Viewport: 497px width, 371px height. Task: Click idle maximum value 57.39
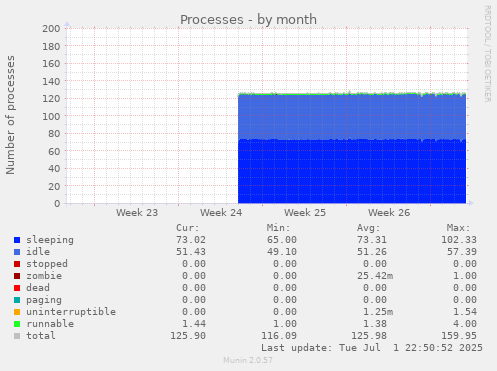[x=462, y=252]
